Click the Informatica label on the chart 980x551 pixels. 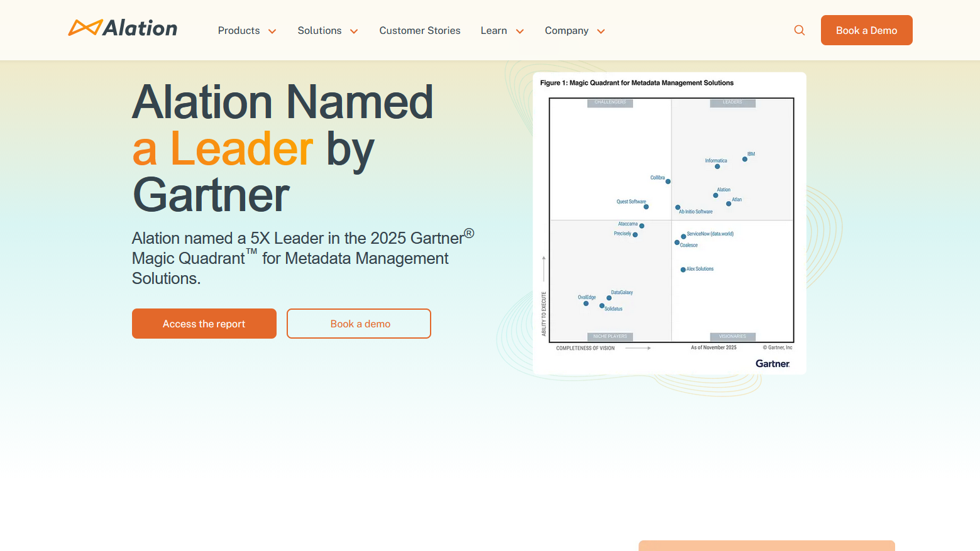tap(716, 160)
